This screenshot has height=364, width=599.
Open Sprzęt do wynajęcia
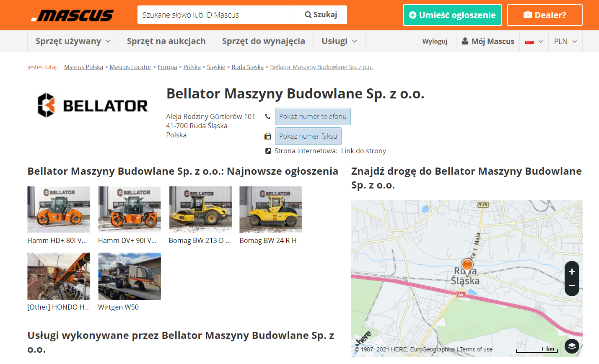(x=264, y=41)
